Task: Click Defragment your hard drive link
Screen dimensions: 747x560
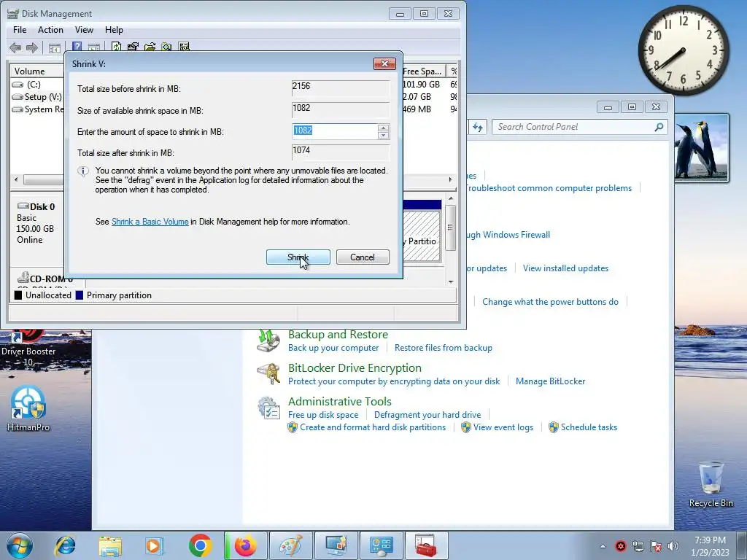Action: pos(427,415)
